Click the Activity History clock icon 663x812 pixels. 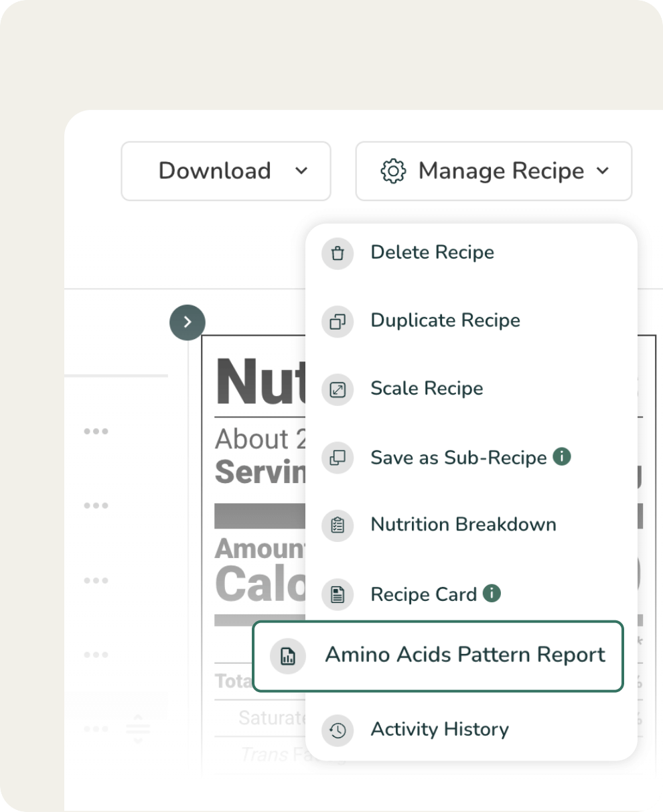[338, 730]
